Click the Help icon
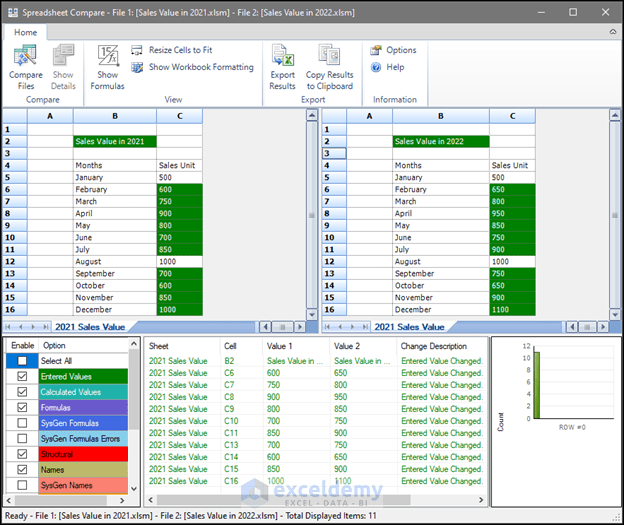Image resolution: width=624 pixels, height=525 pixels. tap(376, 67)
